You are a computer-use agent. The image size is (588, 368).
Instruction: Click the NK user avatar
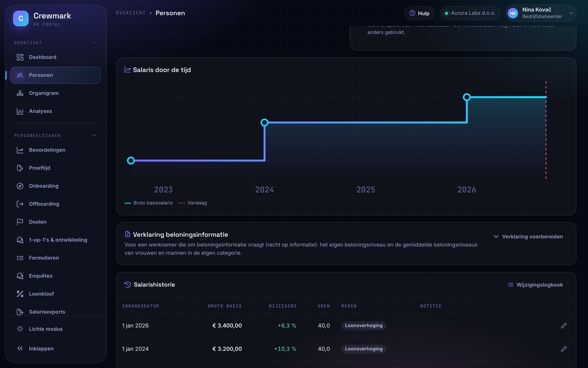[513, 13]
